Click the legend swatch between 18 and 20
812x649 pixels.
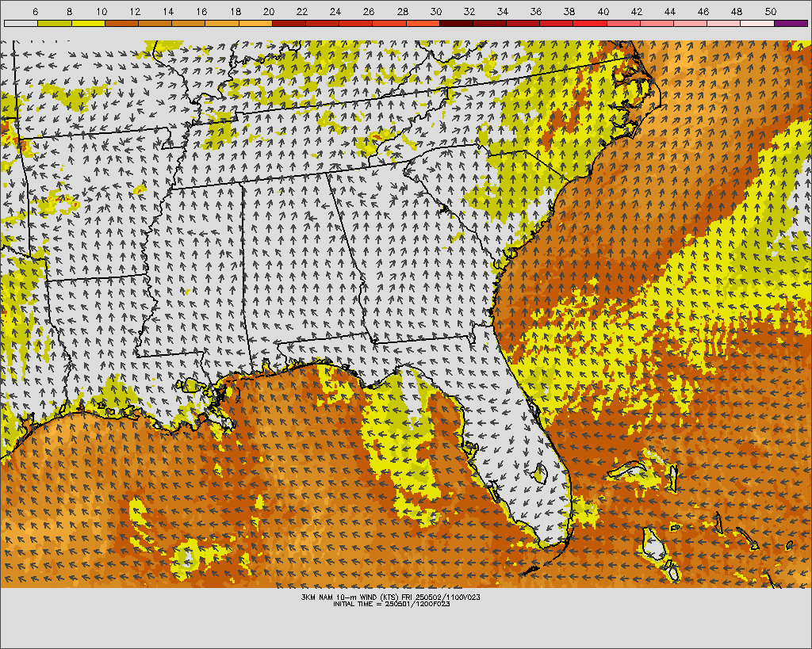(255, 23)
